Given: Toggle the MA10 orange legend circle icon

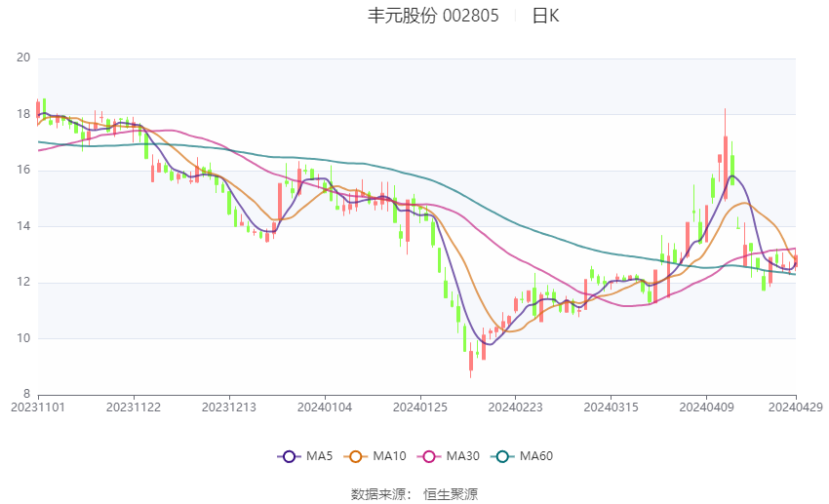Looking at the screenshot, I should [x=356, y=456].
